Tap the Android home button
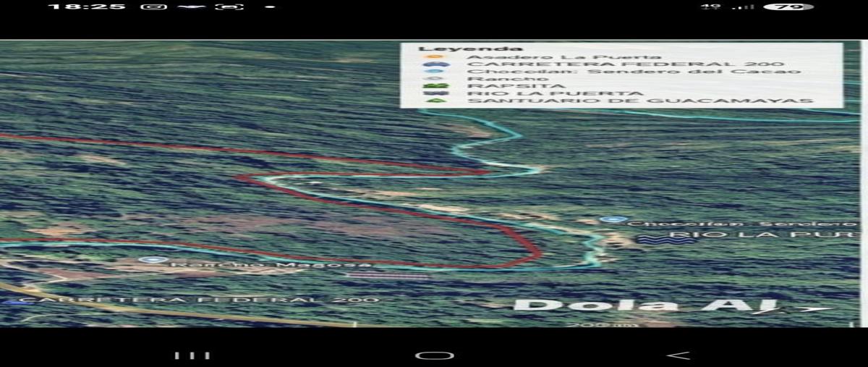868x367 pixels. pyautogui.click(x=435, y=355)
